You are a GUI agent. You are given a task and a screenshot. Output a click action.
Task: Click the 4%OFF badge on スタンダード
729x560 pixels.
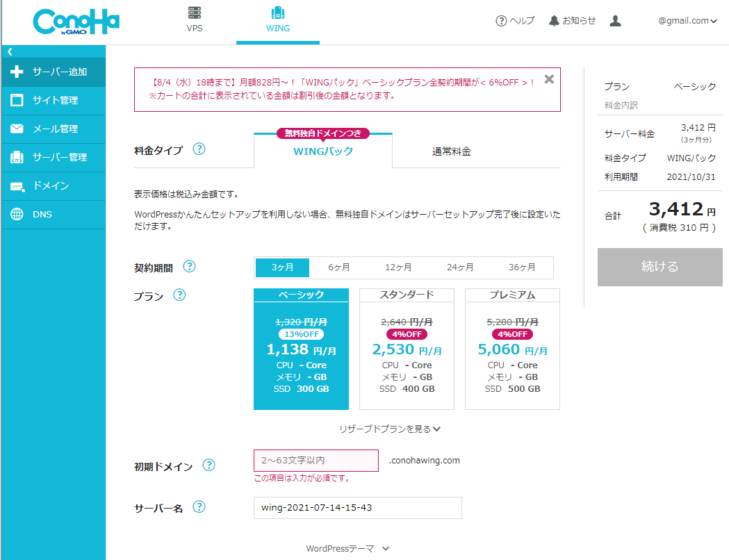click(x=407, y=334)
